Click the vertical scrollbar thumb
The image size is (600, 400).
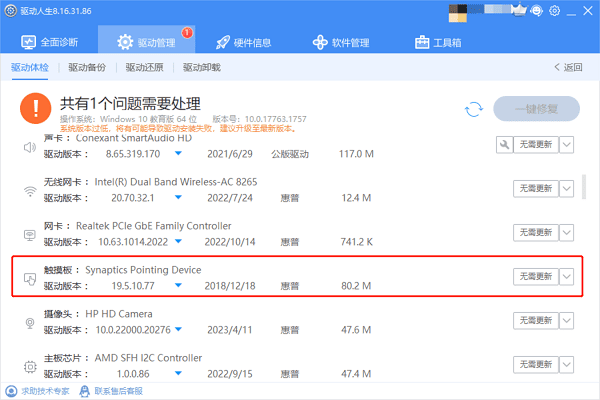(584, 187)
